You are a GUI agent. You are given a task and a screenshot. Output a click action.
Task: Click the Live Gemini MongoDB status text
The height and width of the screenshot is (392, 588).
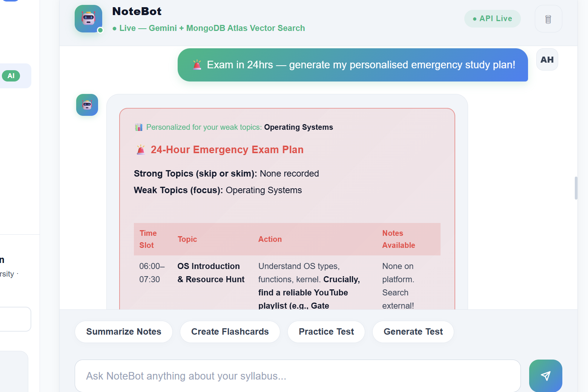coord(209,28)
